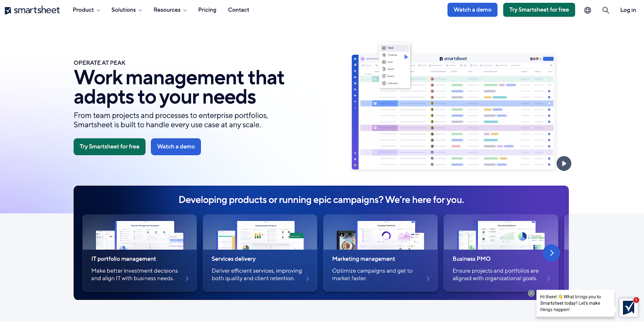Click header Try Smartsheet for free button
Viewport: 644px width, 322px height.
click(539, 10)
